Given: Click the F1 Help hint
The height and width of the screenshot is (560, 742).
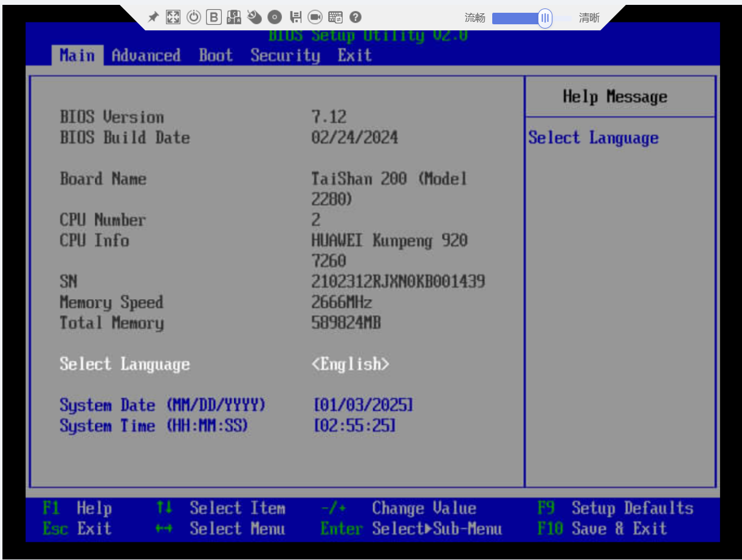Looking at the screenshot, I should coord(77,508).
